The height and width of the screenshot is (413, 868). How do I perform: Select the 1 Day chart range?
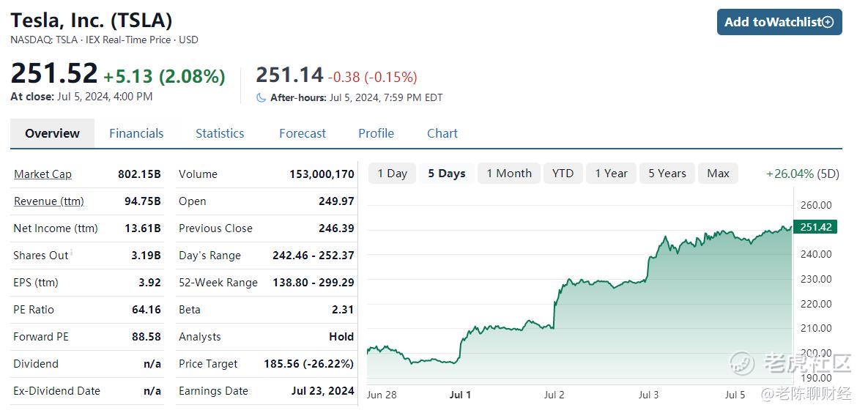click(393, 174)
